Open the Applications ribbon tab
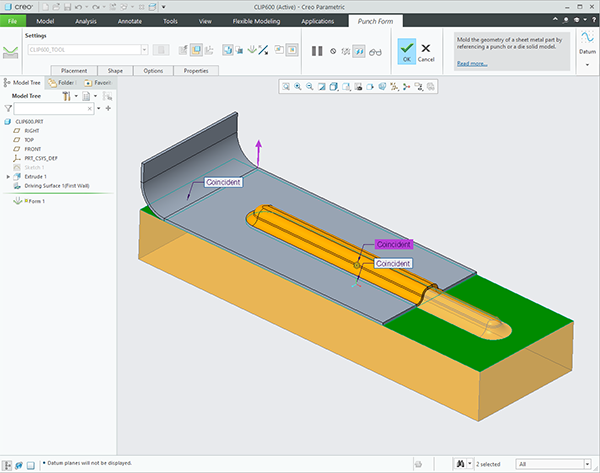 coord(318,21)
